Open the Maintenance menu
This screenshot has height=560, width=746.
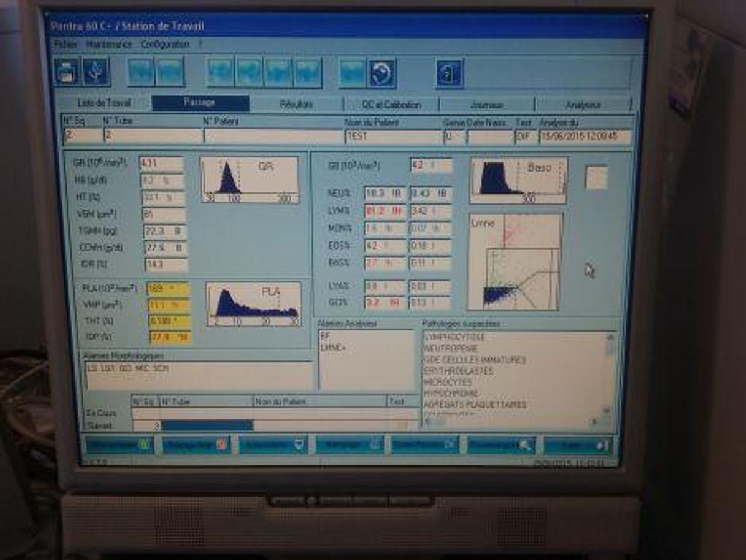[x=109, y=45]
